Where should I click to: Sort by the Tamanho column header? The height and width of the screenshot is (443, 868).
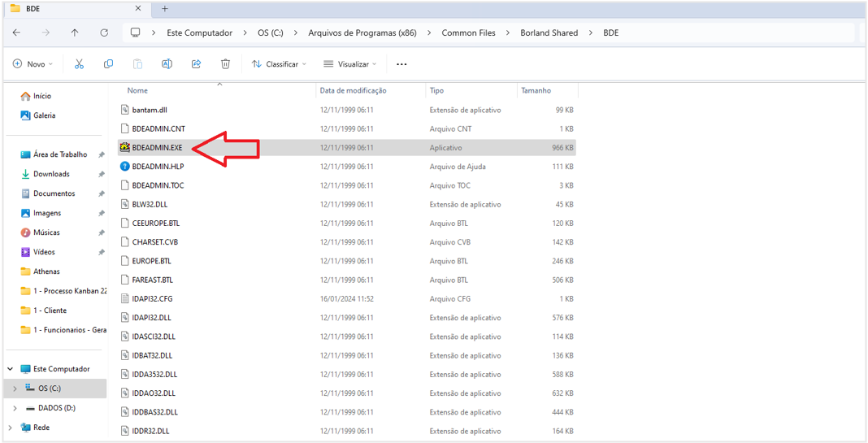536,90
